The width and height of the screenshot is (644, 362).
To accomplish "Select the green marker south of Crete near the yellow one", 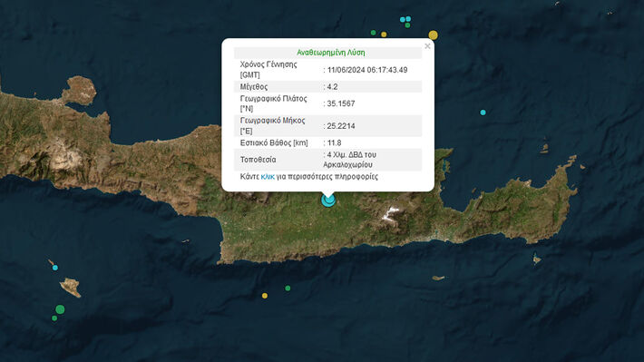I will tap(288, 289).
